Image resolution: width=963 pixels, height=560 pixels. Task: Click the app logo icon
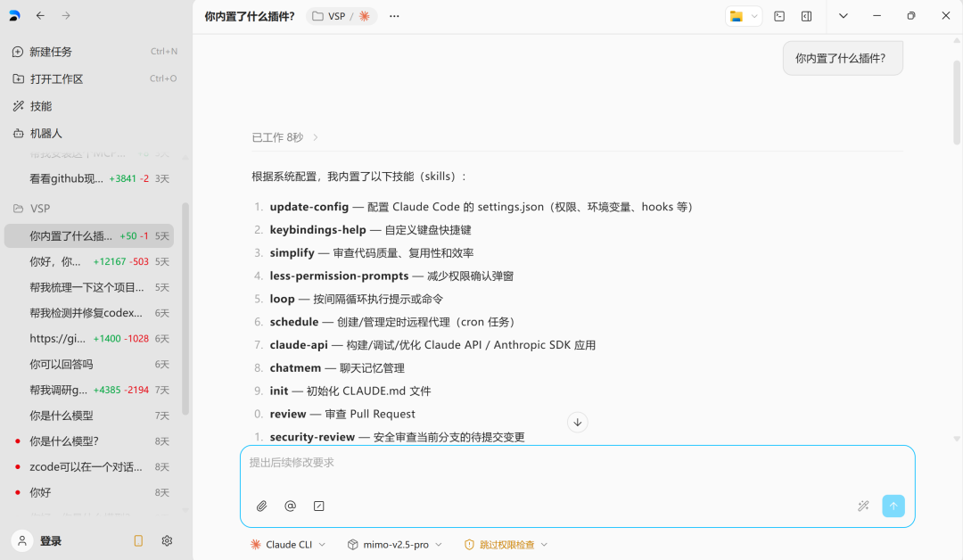[x=15, y=16]
